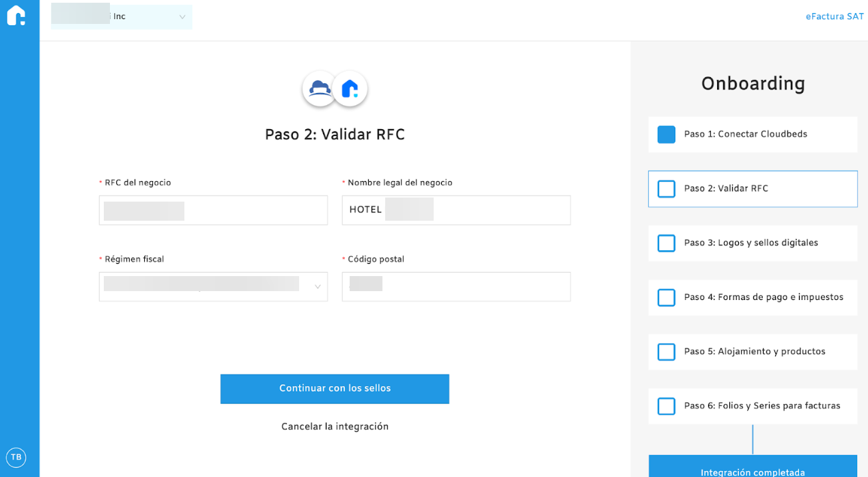This screenshot has width=868, height=477.
Task: Check the Paso 3 Logos y sellos box
Action: click(x=666, y=243)
